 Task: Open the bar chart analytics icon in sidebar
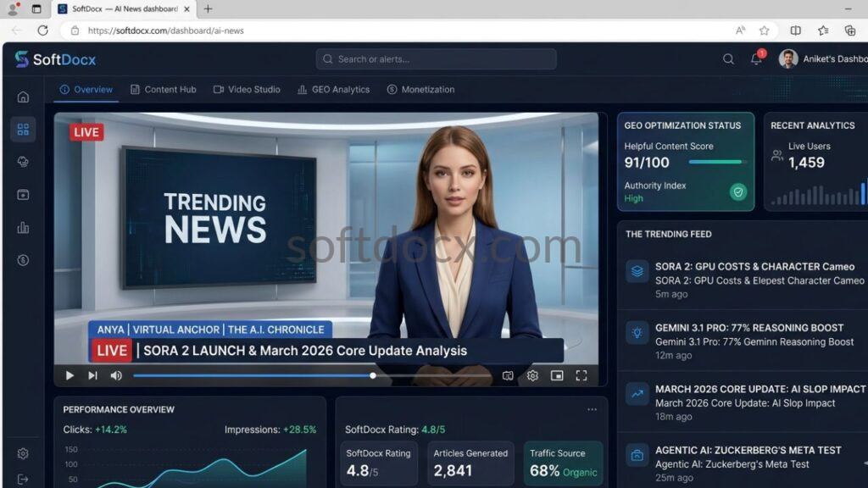click(23, 227)
